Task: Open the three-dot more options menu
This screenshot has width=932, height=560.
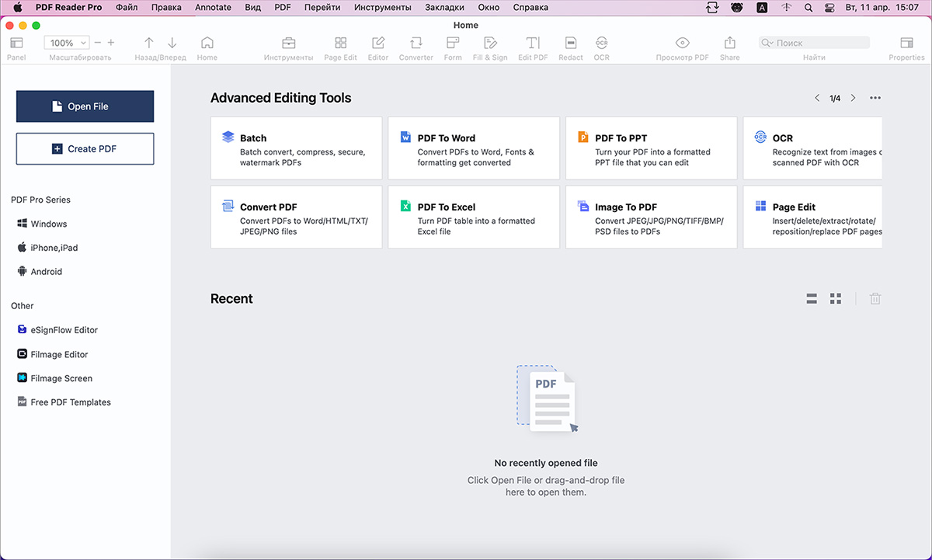Action: click(x=875, y=98)
